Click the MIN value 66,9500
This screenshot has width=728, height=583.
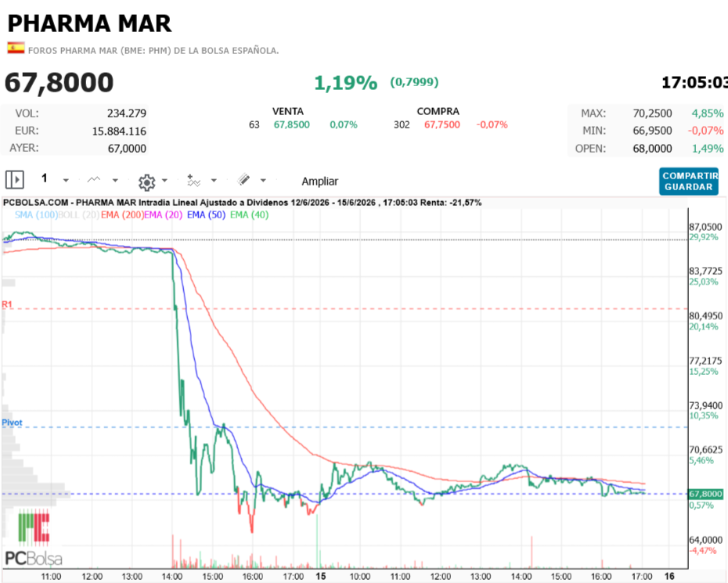652,131
